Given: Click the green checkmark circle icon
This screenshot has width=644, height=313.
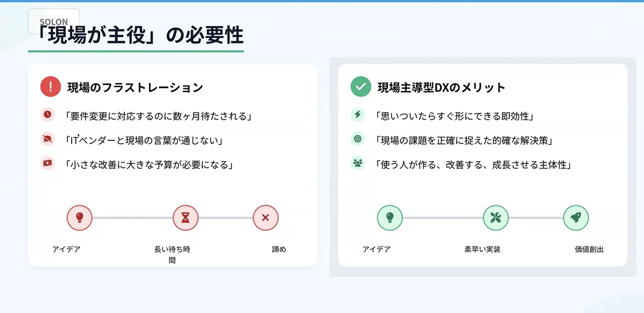Looking at the screenshot, I should coord(361,87).
